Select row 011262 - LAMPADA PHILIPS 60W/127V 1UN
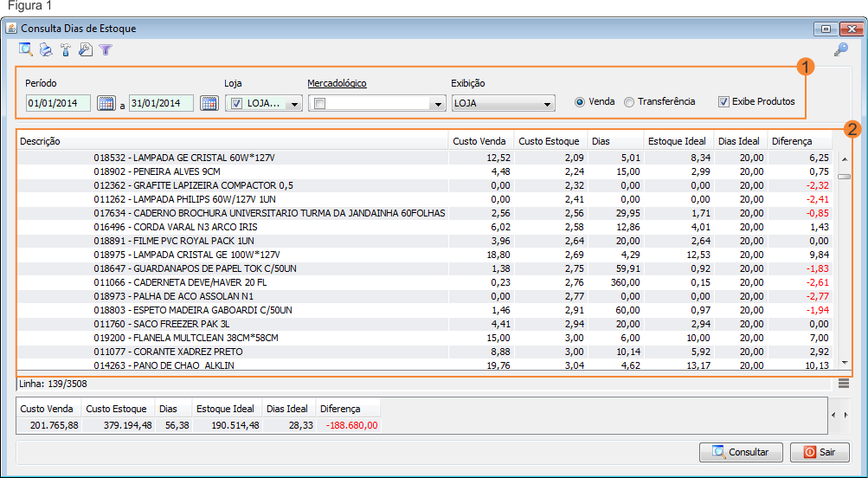 coord(425,199)
